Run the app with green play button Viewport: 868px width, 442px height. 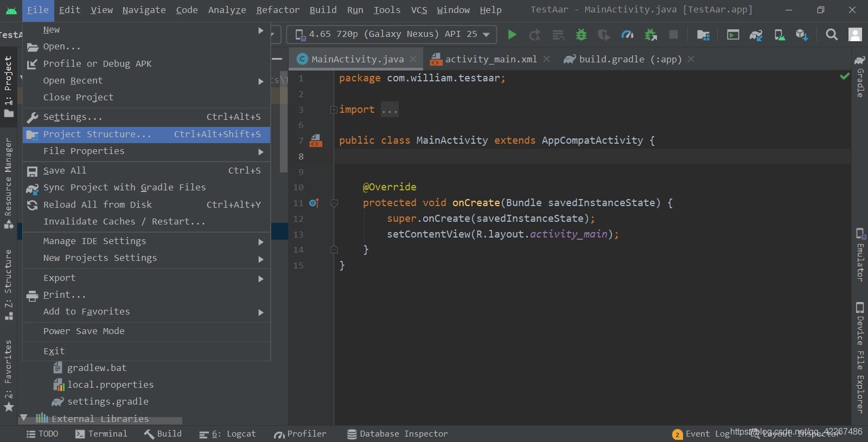coord(512,35)
